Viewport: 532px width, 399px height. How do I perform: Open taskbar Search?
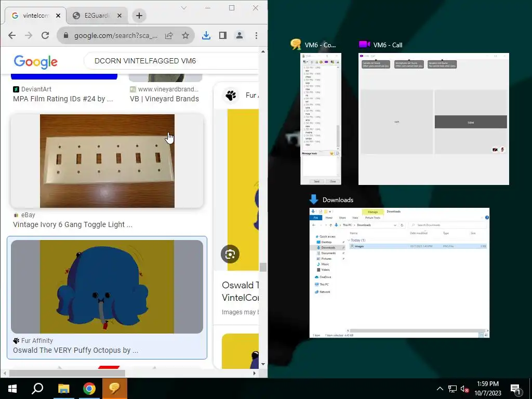point(37,389)
